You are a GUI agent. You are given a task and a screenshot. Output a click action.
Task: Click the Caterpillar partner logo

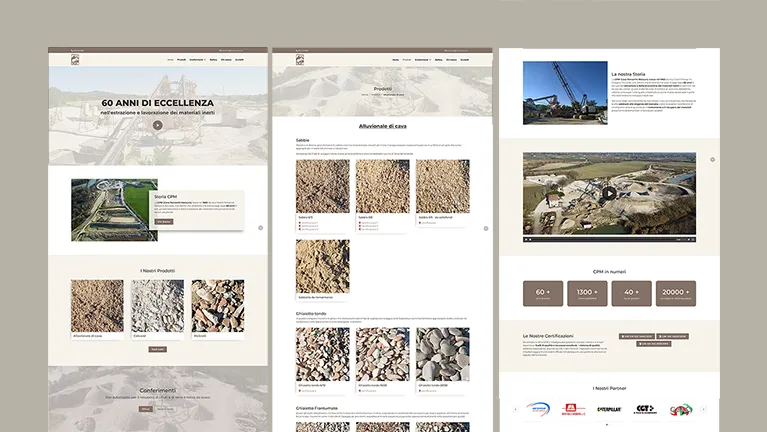pyautogui.click(x=609, y=409)
